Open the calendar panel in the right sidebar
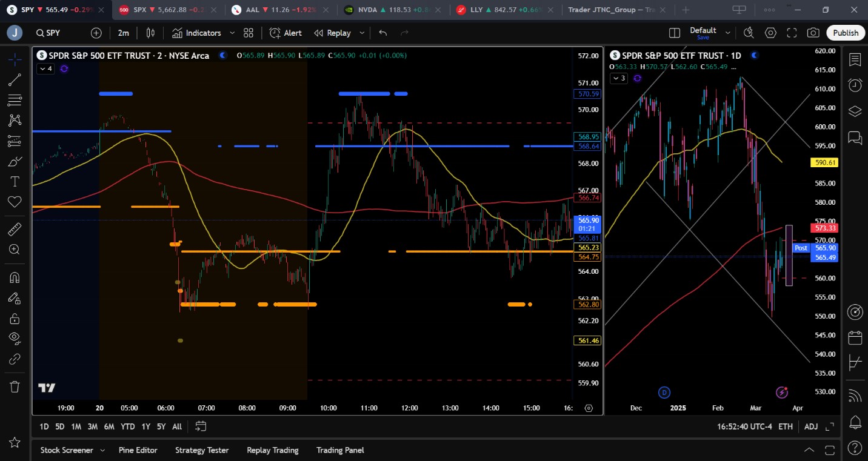The image size is (868, 461). (855, 337)
